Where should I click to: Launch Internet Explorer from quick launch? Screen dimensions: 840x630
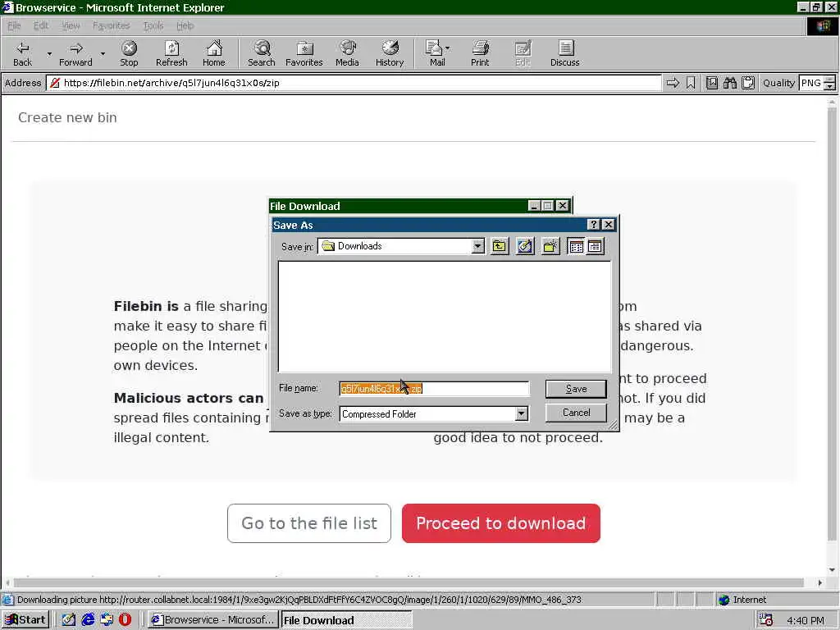[88, 620]
